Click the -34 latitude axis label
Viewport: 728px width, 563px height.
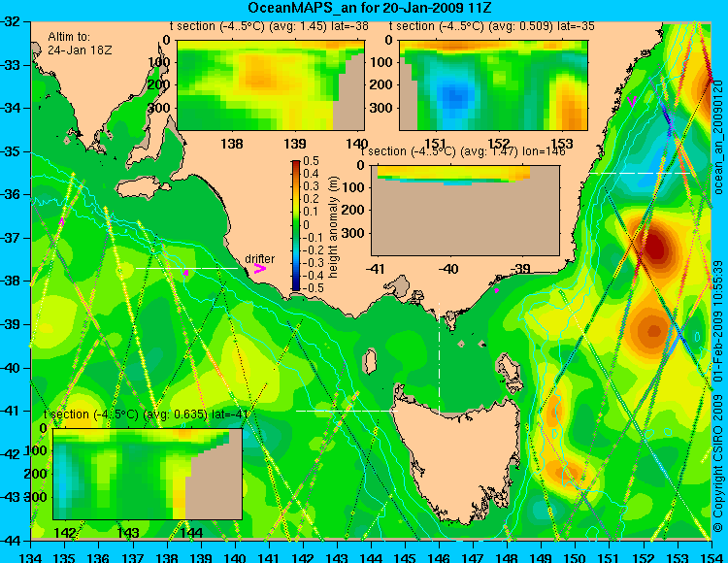pos(11,108)
